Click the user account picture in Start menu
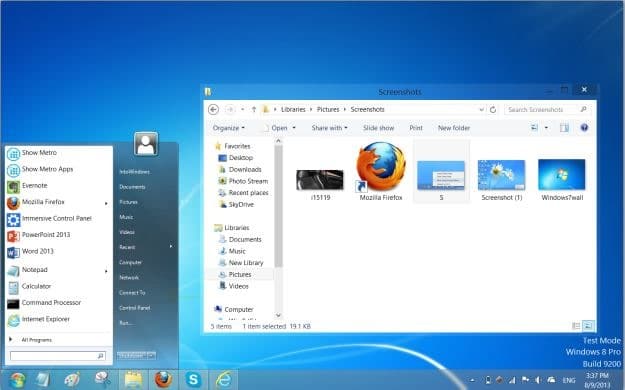Screen dimensions: 625x390 coord(146,144)
